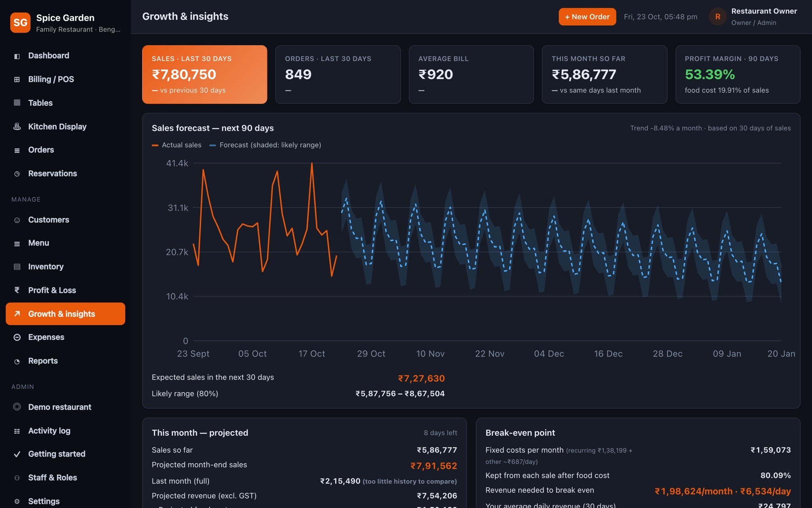812x508 pixels.
Task: Click the Orders list icon
Action: tap(17, 150)
